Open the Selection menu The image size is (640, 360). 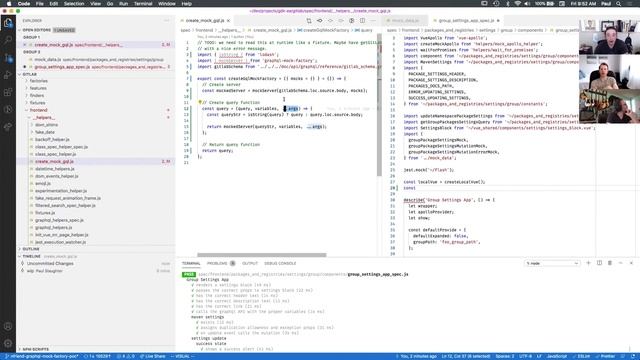pyautogui.click(x=74, y=4)
